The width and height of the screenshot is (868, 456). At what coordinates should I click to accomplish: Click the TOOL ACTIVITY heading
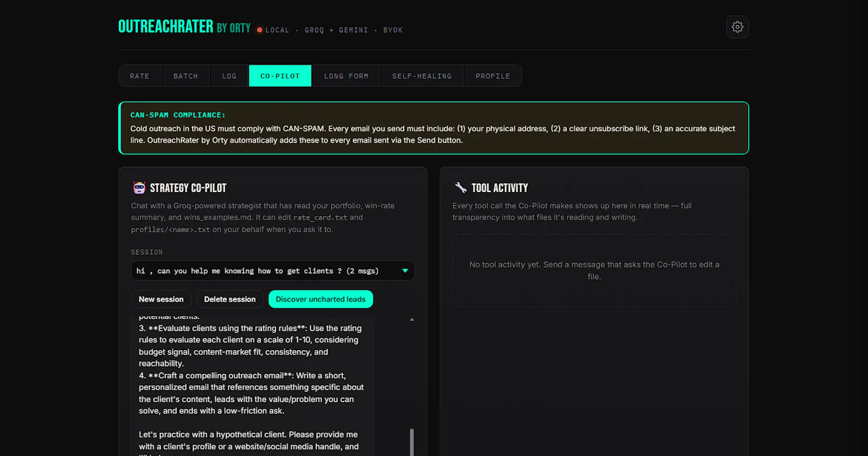pyautogui.click(x=500, y=188)
